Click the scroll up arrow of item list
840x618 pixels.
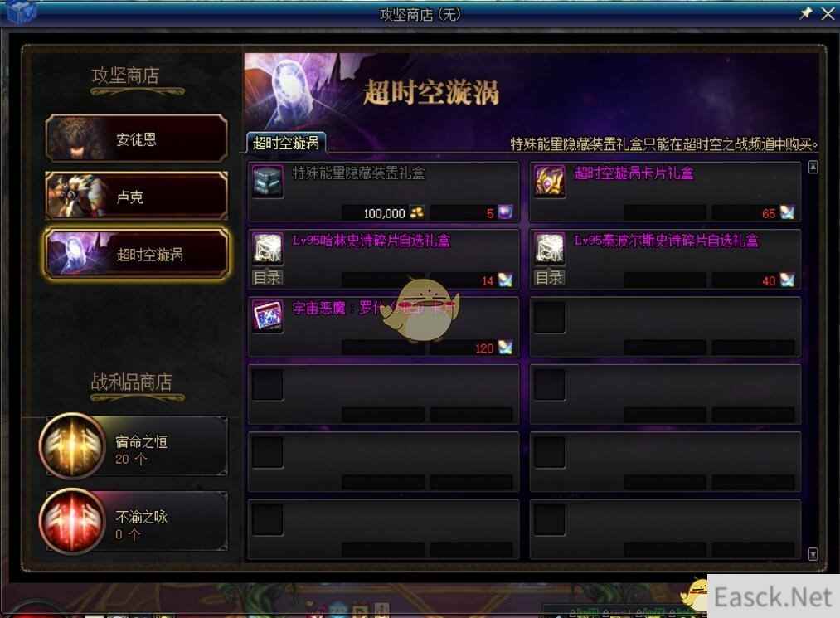click(x=813, y=168)
